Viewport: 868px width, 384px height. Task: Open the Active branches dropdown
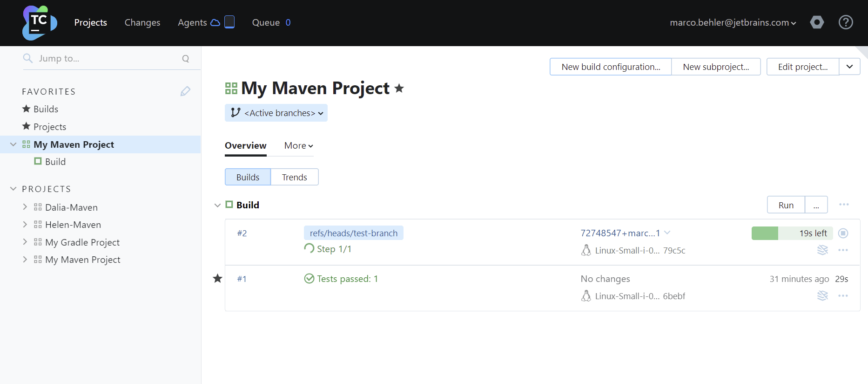tap(276, 113)
